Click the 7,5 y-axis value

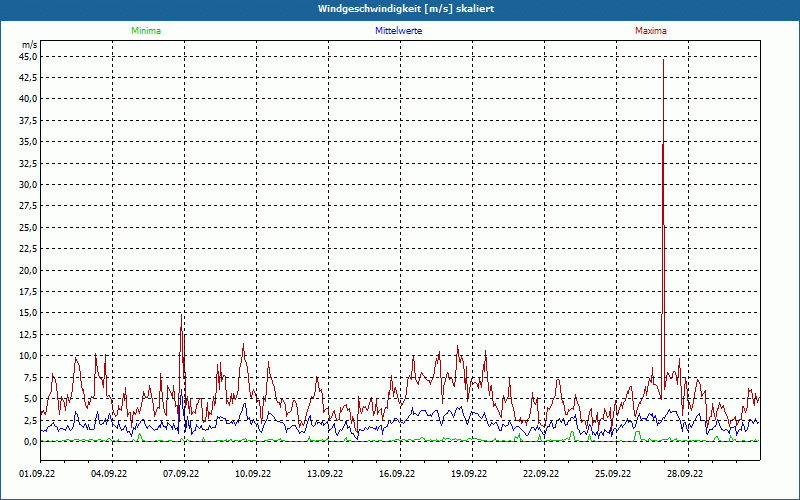pos(31,377)
